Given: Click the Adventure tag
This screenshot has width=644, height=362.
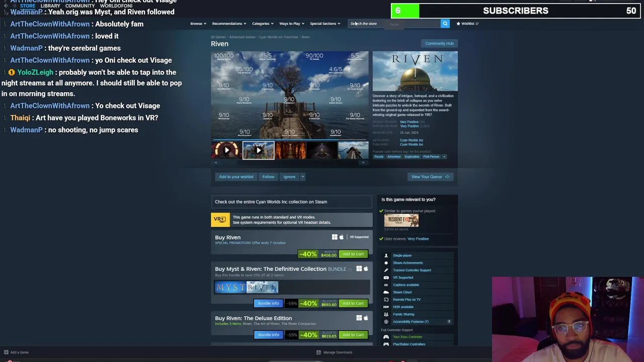Looking at the screenshot, I should 394,156.
